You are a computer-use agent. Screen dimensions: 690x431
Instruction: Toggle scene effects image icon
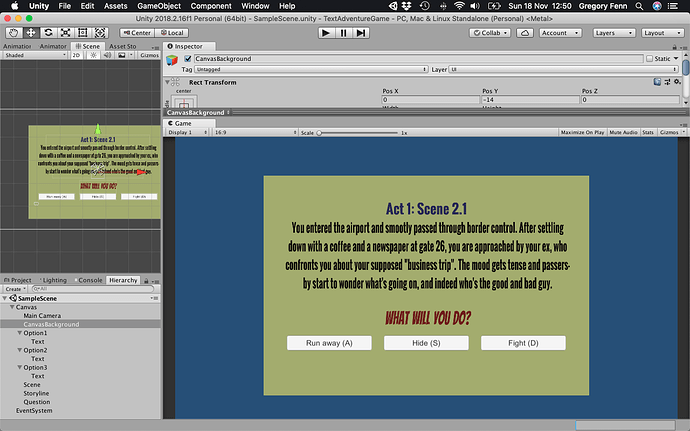click(121, 55)
